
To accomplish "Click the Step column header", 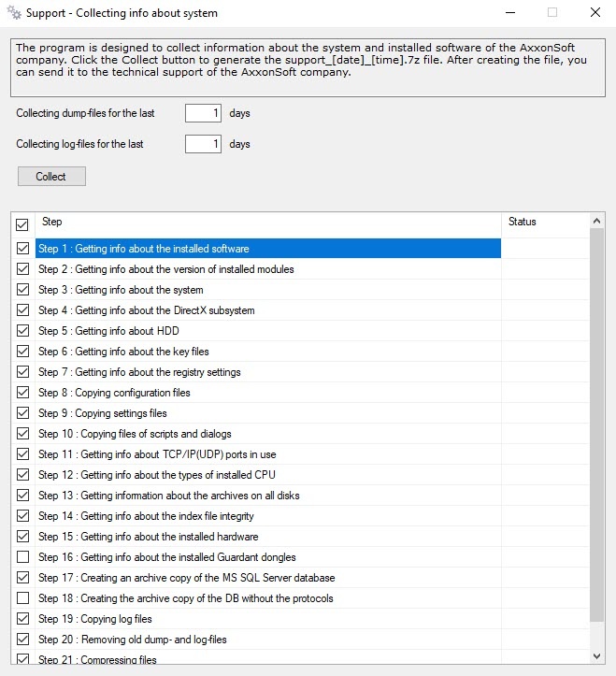I will 267,223.
